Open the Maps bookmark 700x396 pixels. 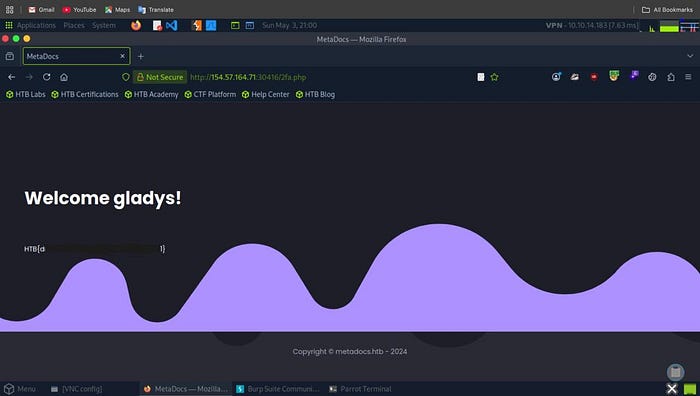[117, 9]
